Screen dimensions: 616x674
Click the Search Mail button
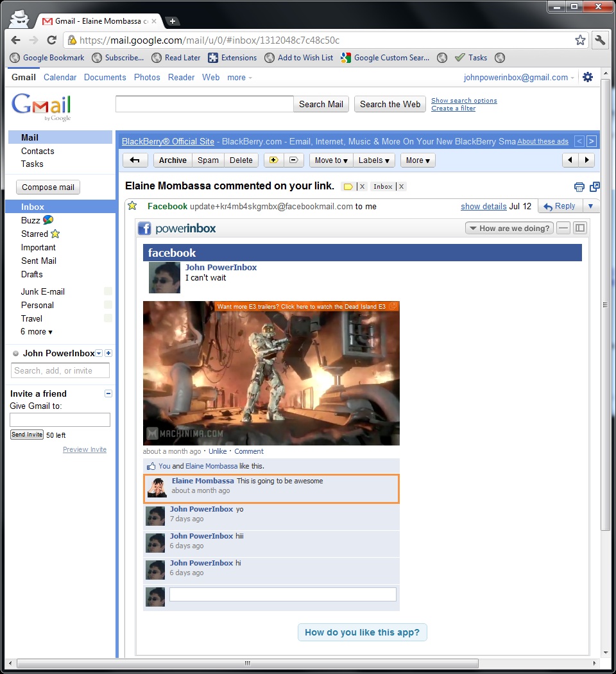pos(321,104)
